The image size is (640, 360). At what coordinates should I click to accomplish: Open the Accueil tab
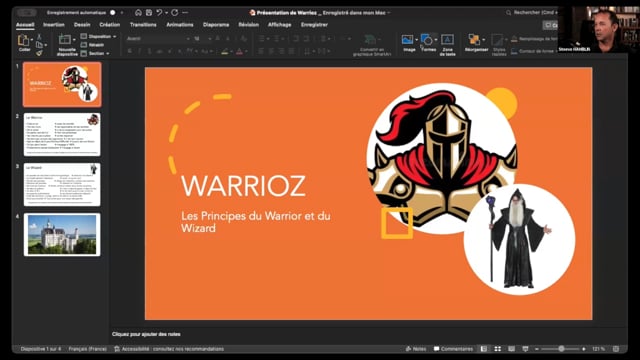[x=25, y=25]
